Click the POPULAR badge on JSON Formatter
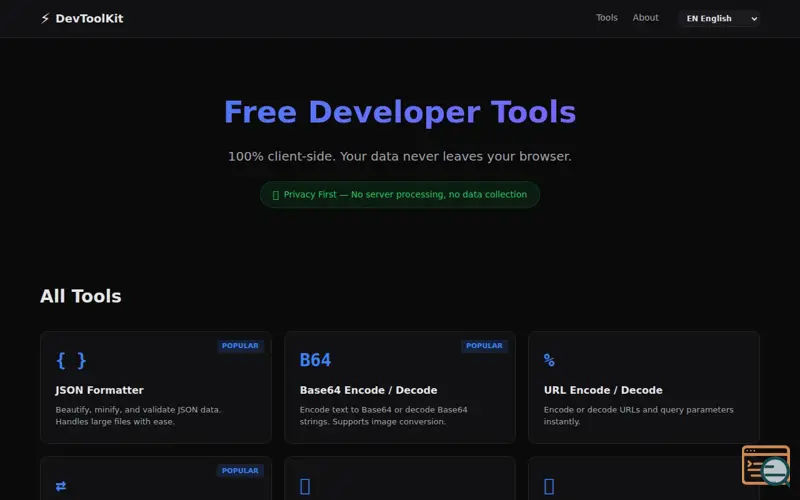This screenshot has height=500, width=800. pos(240,345)
